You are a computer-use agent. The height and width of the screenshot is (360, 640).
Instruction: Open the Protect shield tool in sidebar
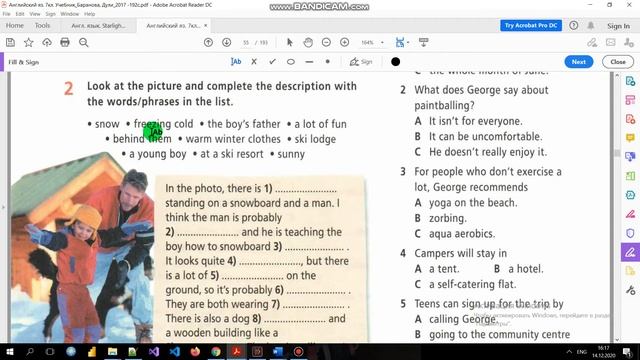(x=630, y=233)
